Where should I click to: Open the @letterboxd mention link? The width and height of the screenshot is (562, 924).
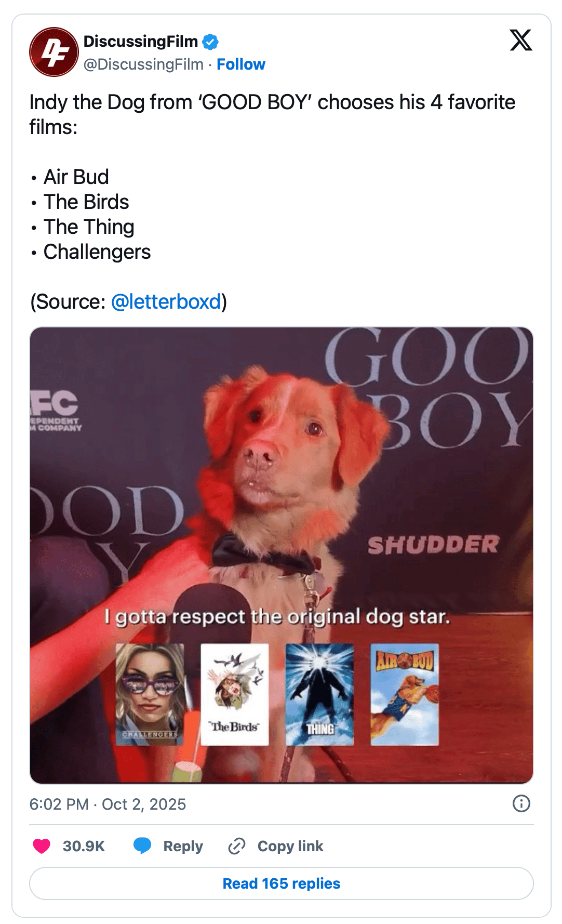[166, 301]
